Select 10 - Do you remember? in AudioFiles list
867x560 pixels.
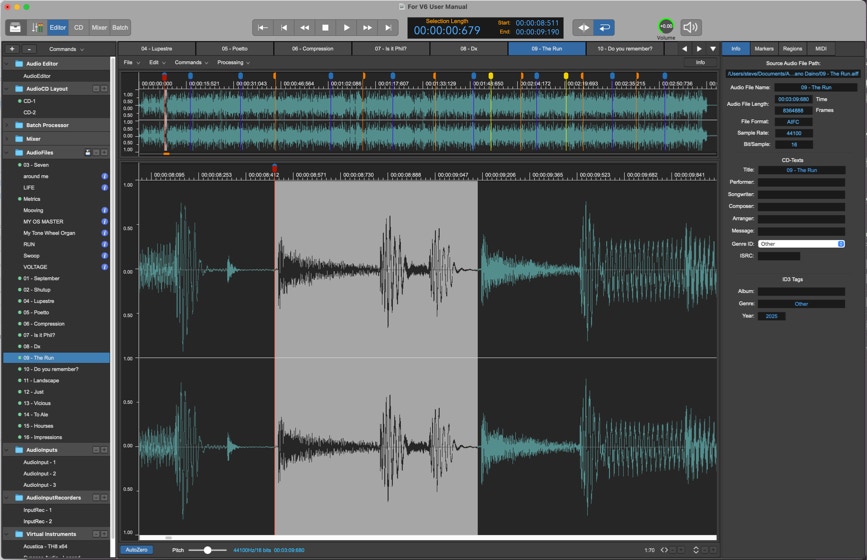[x=50, y=369]
